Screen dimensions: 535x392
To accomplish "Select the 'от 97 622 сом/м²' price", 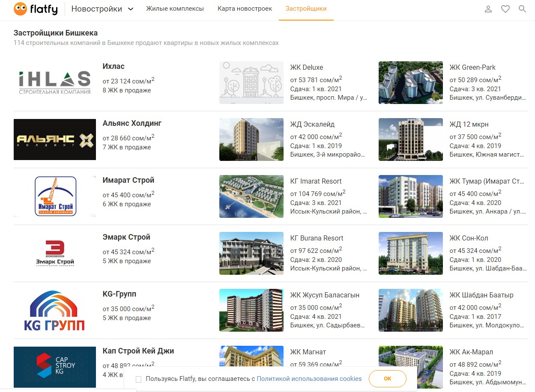I will [316, 250].
